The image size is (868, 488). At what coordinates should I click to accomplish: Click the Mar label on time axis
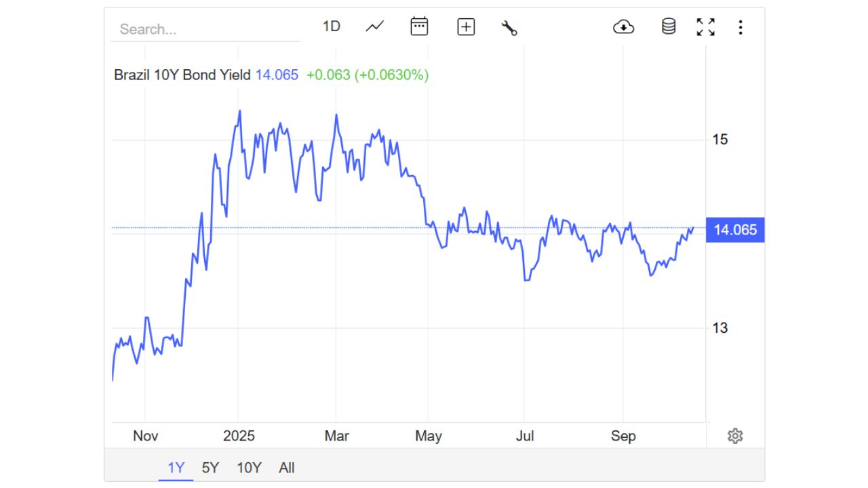point(337,436)
